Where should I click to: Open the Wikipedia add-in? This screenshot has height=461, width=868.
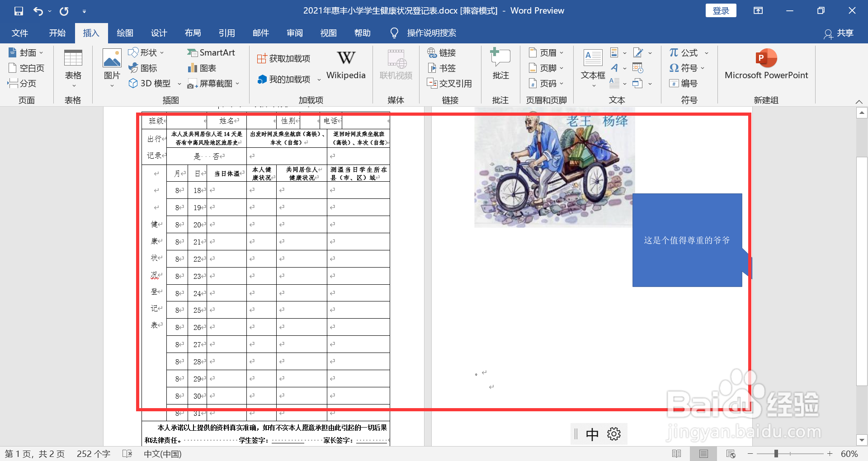346,66
